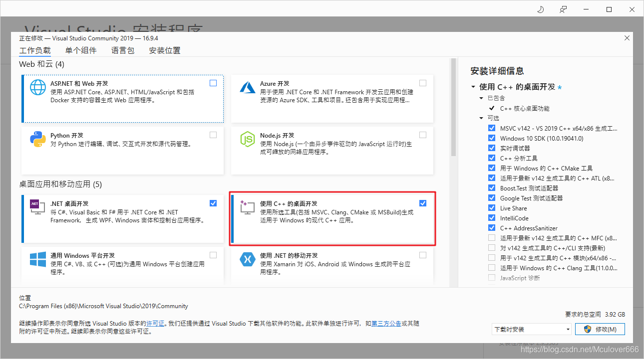Click the workloads list vertical scrollbar
Image resolution: width=644 pixels, height=359 pixels.
coord(454,108)
